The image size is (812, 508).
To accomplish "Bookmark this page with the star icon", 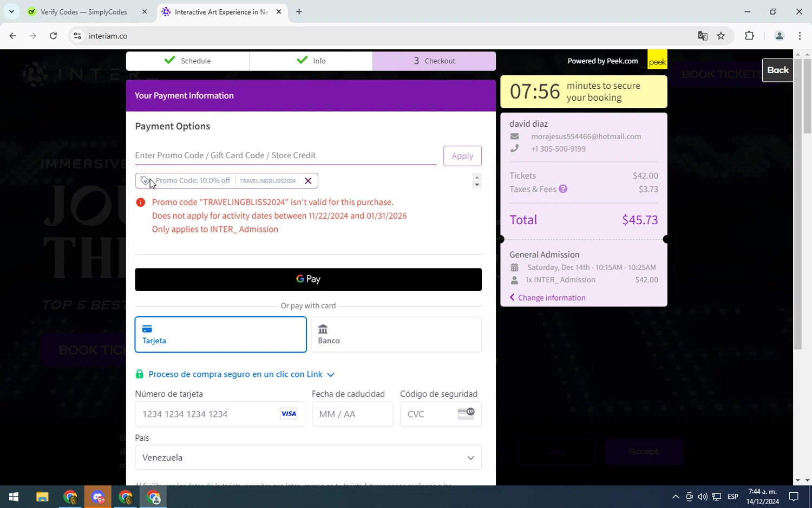I will point(721,36).
